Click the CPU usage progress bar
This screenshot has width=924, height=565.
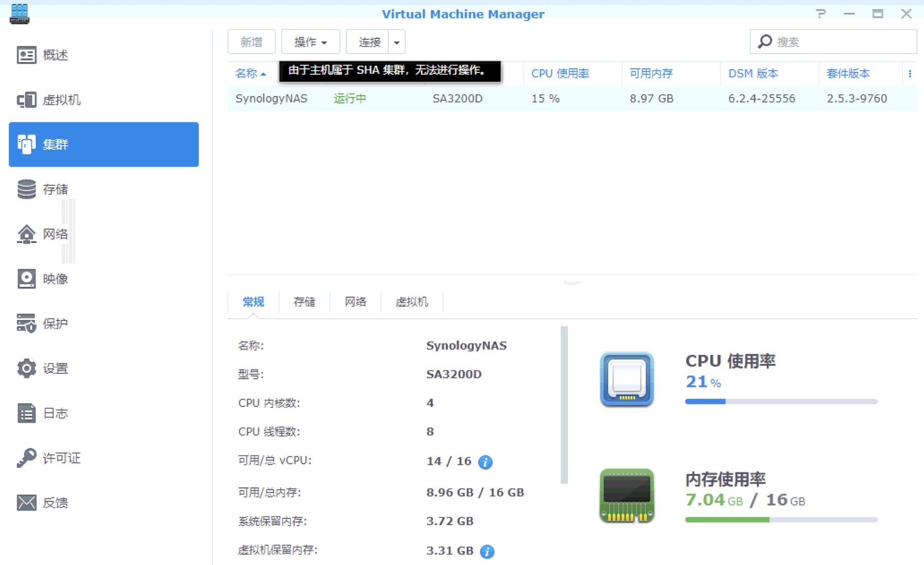pos(781,402)
